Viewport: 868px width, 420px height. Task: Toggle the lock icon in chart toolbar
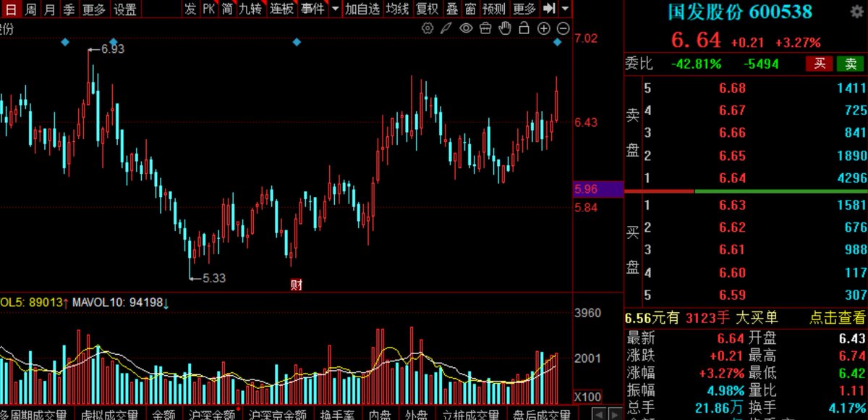pos(524,28)
